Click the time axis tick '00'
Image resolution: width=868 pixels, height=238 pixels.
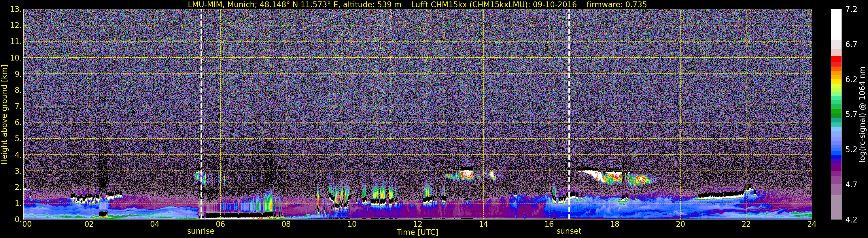(27, 224)
